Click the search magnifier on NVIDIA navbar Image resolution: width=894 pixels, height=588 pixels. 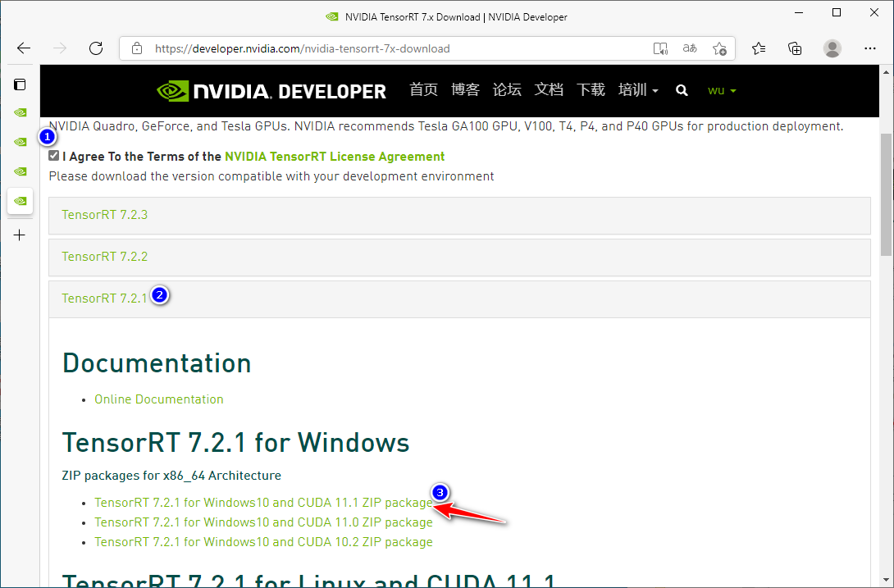click(x=682, y=90)
